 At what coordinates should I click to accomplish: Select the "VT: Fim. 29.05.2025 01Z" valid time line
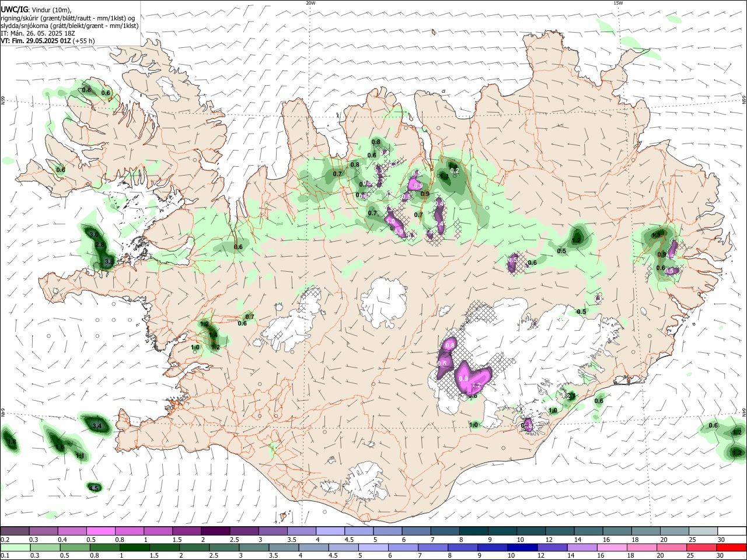coord(36,41)
